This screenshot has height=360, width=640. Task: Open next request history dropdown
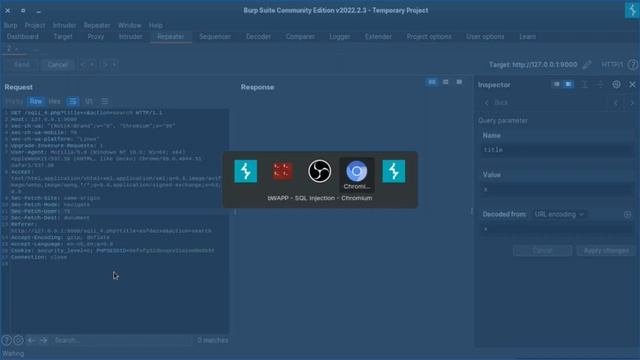point(114,64)
